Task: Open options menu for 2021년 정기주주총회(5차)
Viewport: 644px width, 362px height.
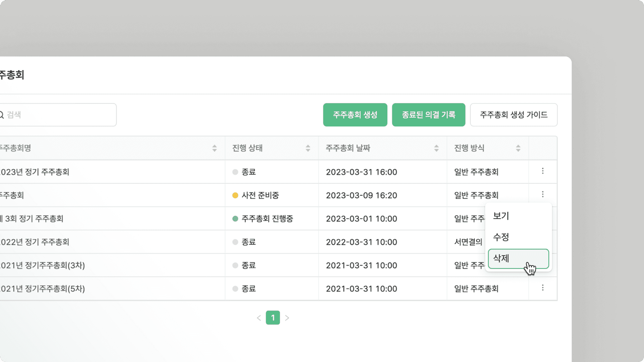Action: tap(543, 288)
